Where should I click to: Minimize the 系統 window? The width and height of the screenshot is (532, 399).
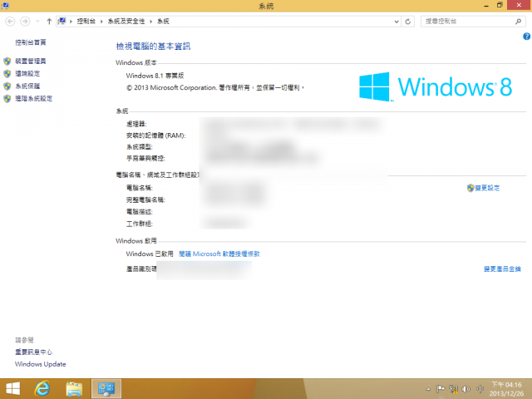486,6
